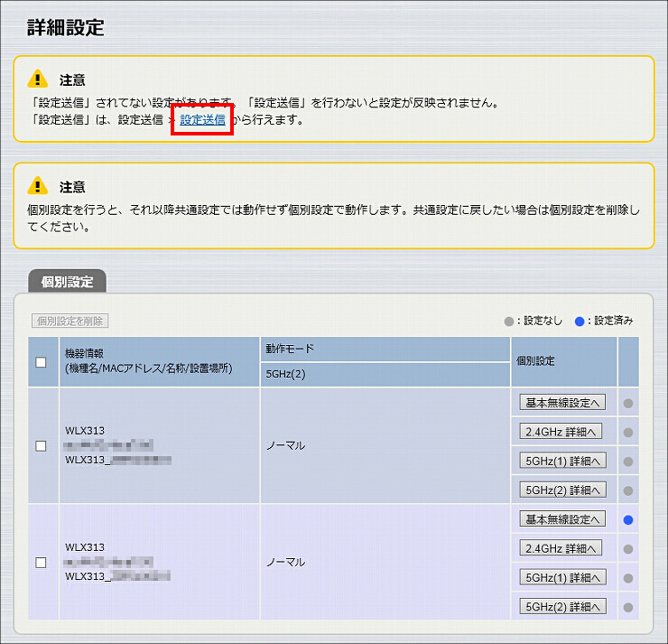Open the 設定送信 link in the warning
Screen dimensions: 668x644
202,120
